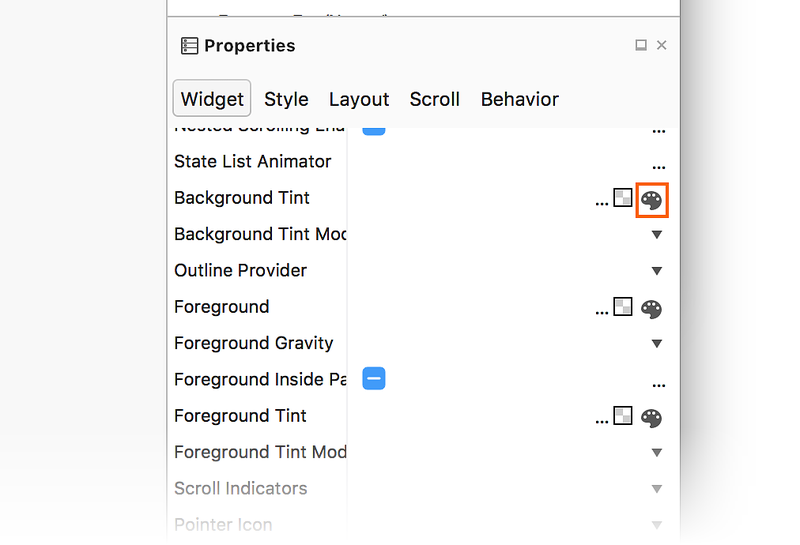Open the Foreground color palette picker
Image resolution: width=800 pixels, height=545 pixels.
tap(651, 309)
